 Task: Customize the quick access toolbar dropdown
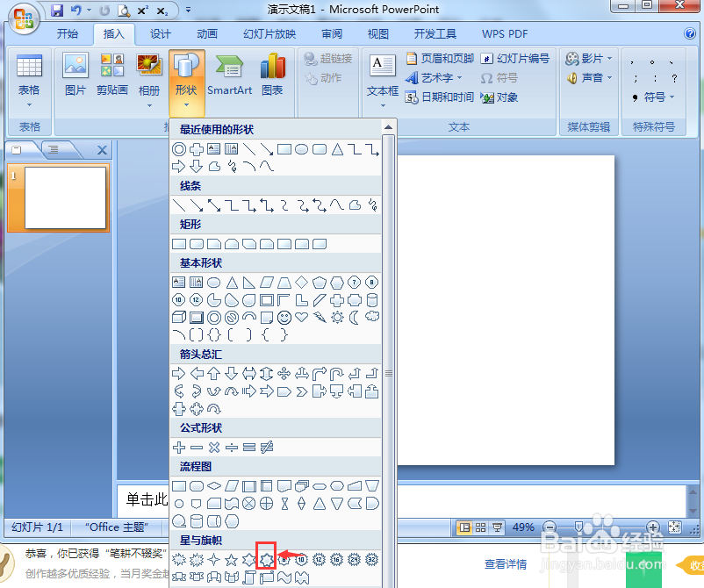(x=188, y=10)
